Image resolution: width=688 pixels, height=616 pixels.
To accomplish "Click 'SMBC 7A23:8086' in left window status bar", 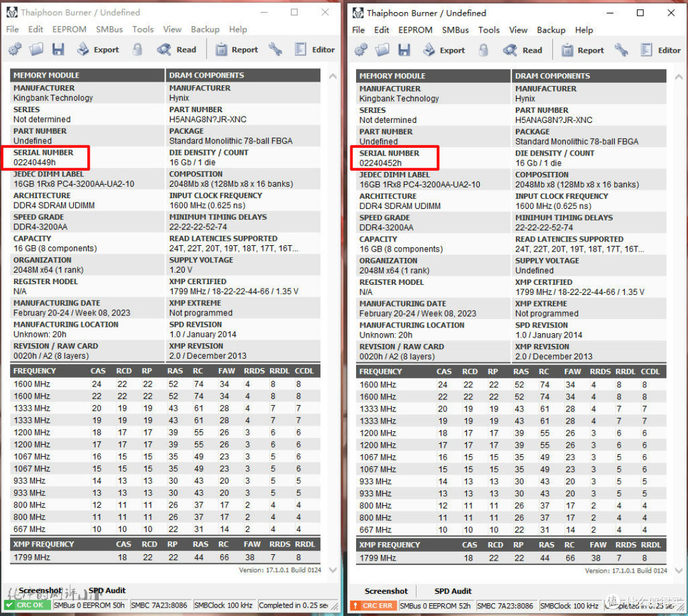I will click(x=159, y=605).
